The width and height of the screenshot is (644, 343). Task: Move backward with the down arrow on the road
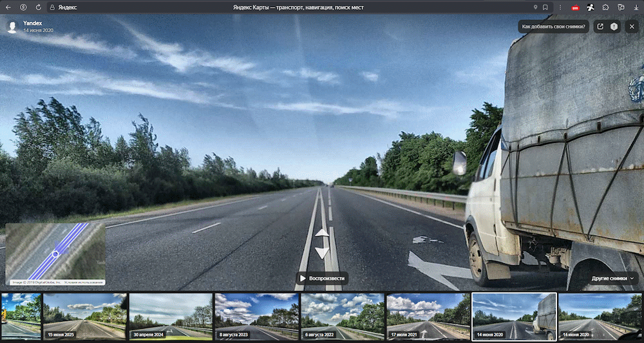point(322,253)
